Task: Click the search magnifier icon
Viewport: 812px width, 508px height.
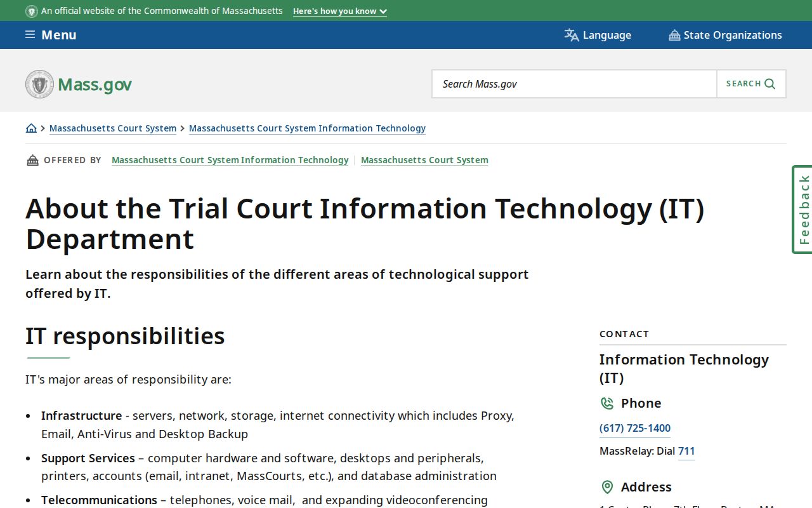Action: [x=770, y=84]
